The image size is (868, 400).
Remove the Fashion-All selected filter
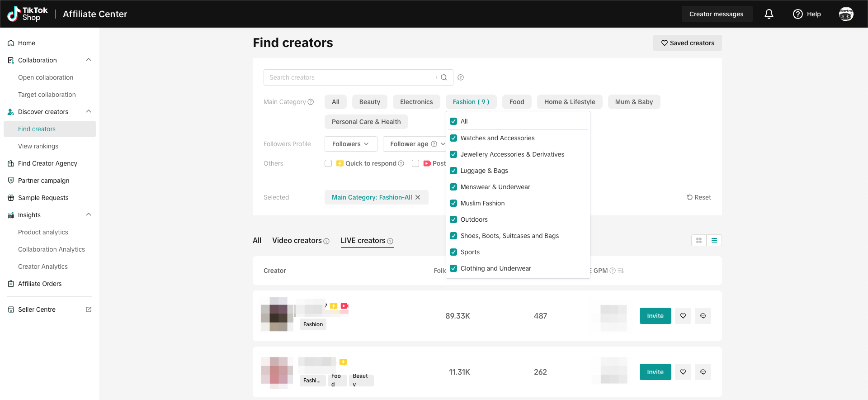(x=418, y=197)
